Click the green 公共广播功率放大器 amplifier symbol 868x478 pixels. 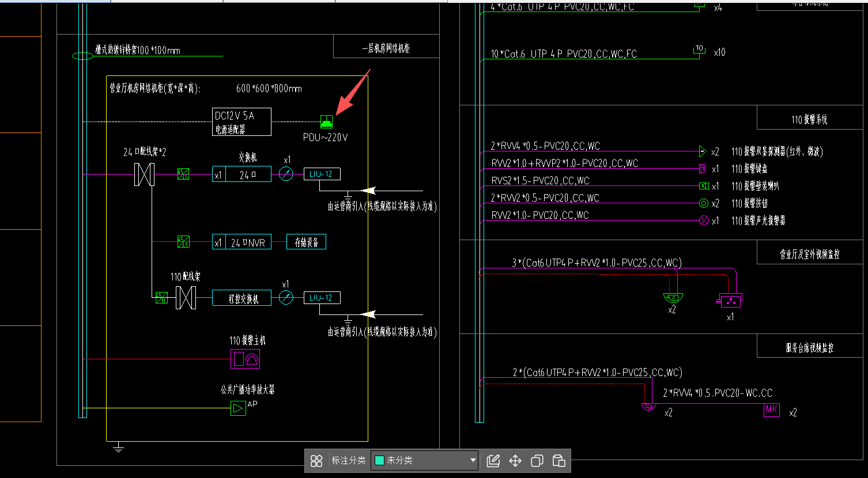coord(238,408)
